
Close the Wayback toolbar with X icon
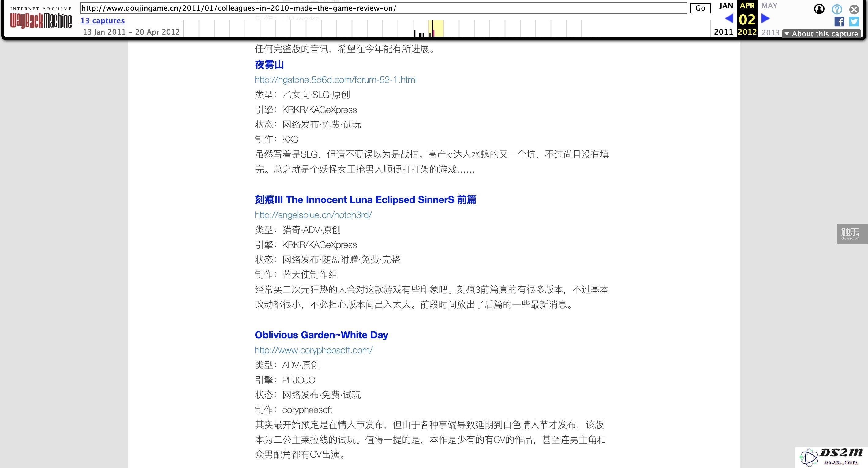click(x=854, y=9)
